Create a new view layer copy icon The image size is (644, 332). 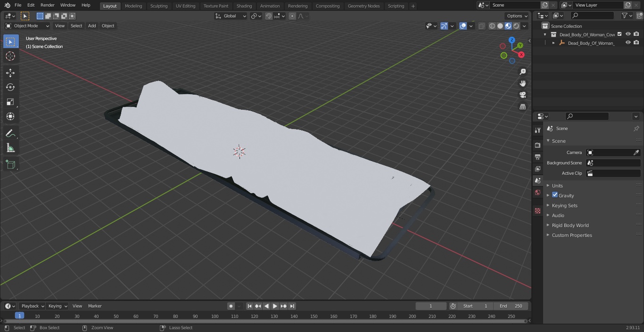627,5
